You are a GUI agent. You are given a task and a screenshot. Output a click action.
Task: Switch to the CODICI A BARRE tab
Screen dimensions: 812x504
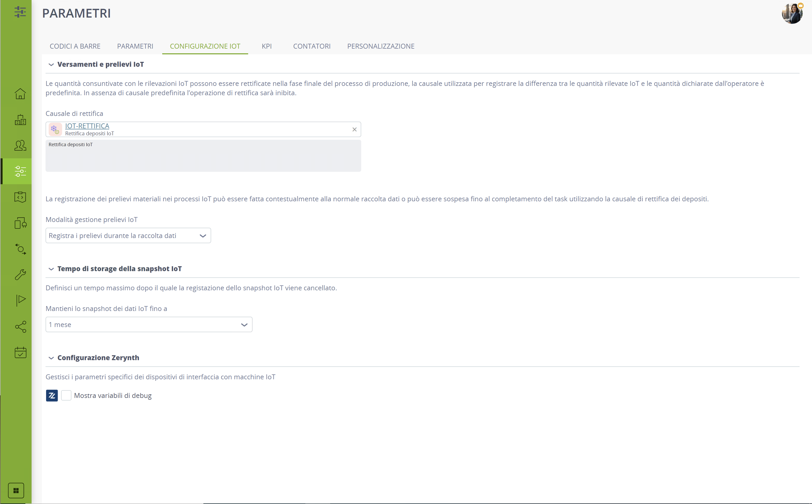point(75,46)
